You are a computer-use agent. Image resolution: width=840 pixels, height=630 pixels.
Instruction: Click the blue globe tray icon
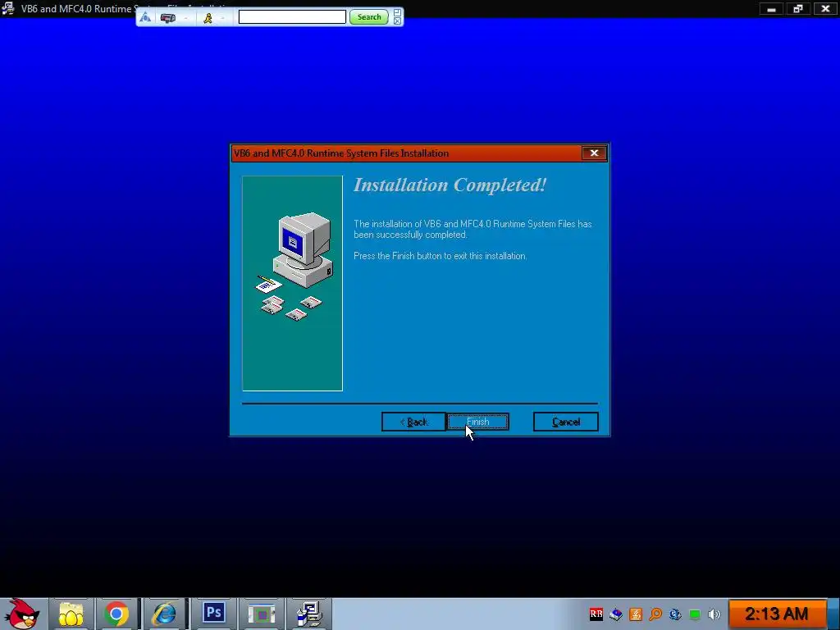[x=675, y=614]
